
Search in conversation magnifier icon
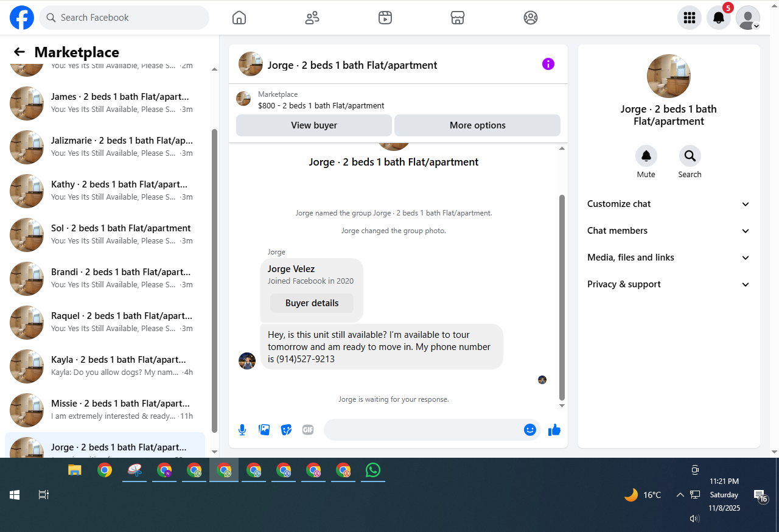(x=690, y=156)
